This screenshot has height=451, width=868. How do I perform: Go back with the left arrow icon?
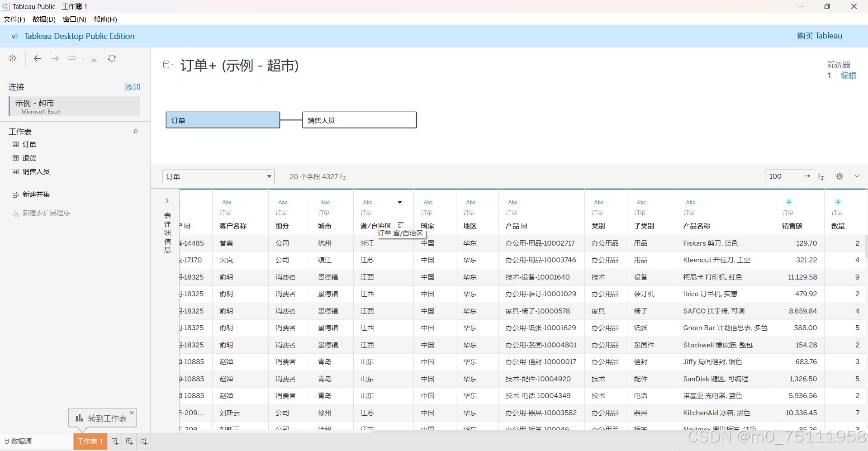[38, 58]
